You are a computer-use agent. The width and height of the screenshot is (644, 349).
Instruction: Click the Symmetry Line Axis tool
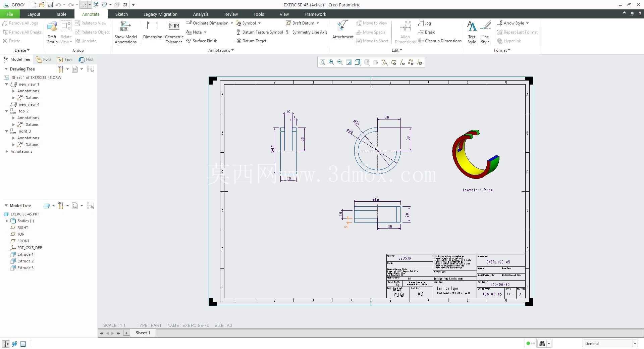pyautogui.click(x=307, y=32)
